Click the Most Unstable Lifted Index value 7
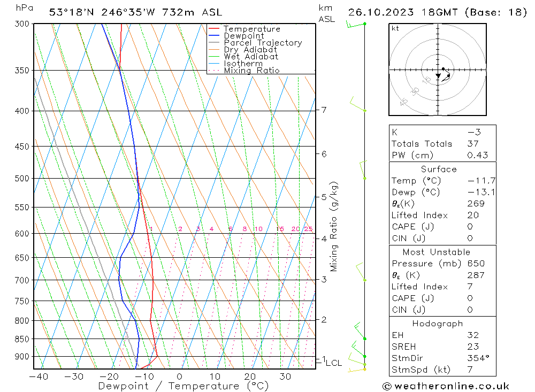 [x=470, y=287]
